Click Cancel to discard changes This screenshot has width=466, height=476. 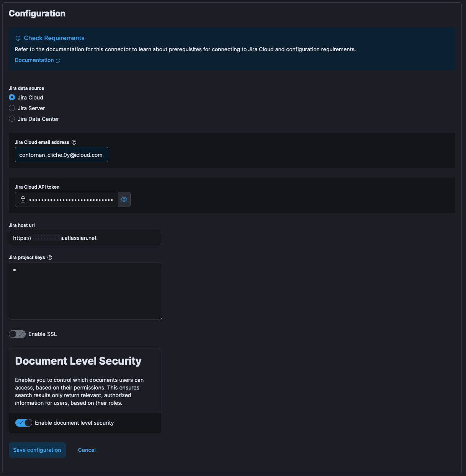point(87,450)
